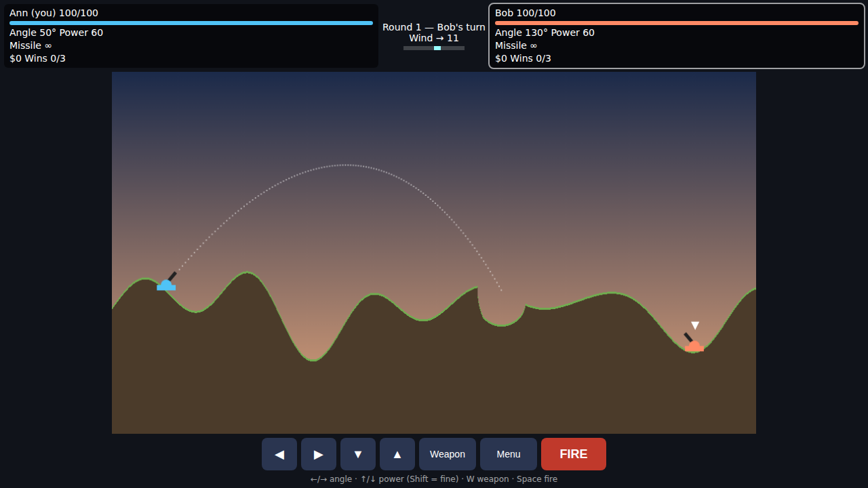Increase power with the up arrow button
The width and height of the screenshot is (868, 488).
tap(397, 454)
